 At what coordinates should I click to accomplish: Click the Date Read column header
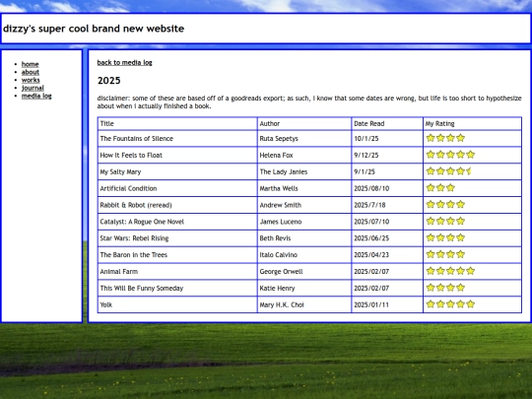coord(387,123)
